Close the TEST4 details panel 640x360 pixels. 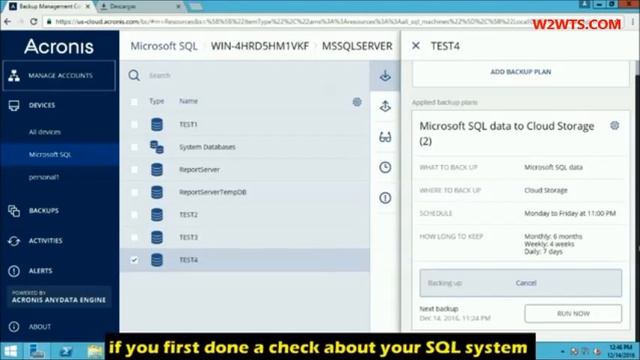tap(416, 46)
